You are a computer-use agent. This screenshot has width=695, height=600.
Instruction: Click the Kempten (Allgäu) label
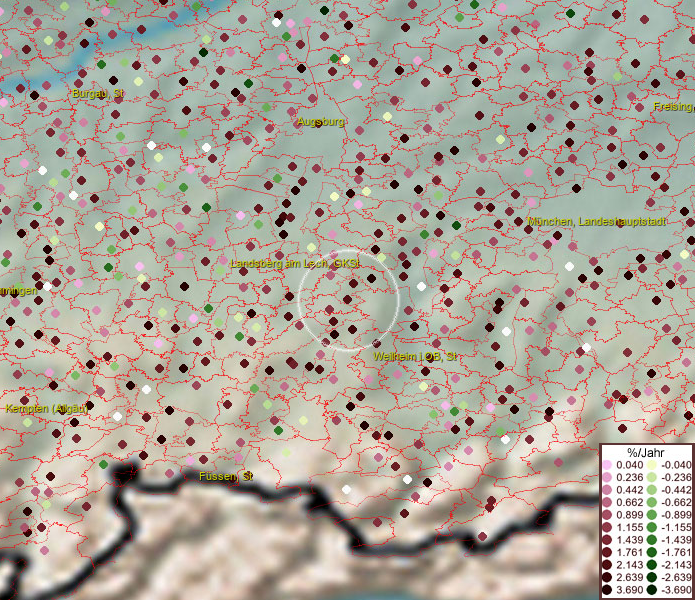click(x=46, y=408)
